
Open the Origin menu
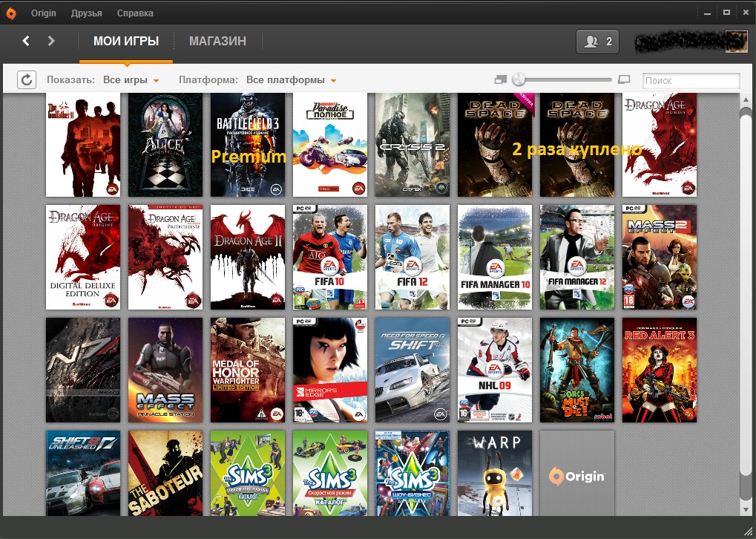43,13
